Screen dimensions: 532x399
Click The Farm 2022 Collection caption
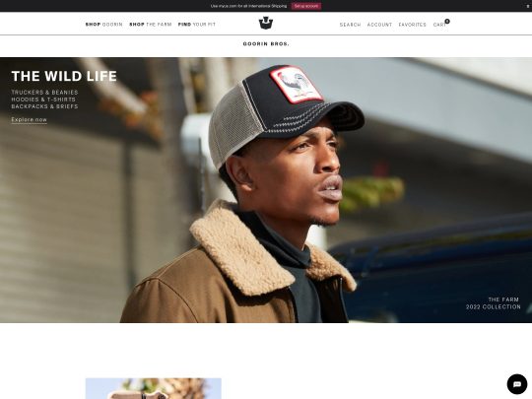(493, 303)
